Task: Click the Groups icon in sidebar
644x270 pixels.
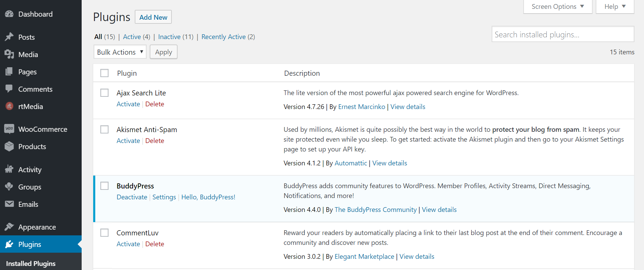Action: point(9,186)
